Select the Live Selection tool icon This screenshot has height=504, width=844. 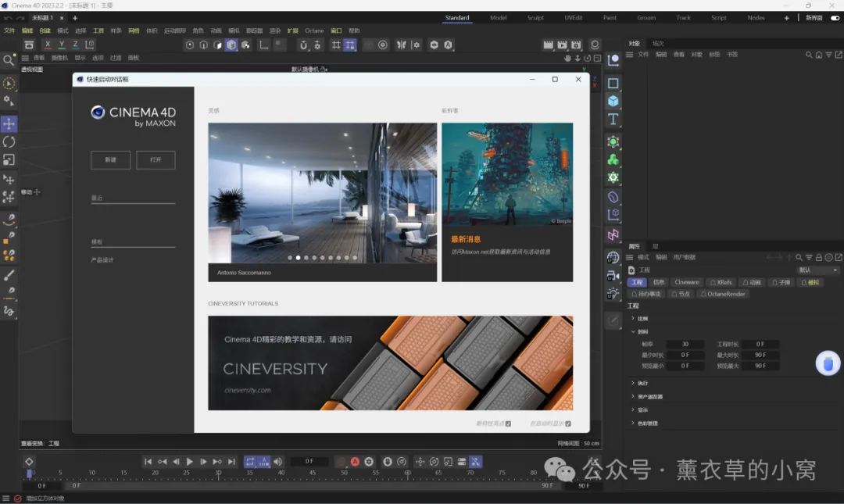tap(9, 84)
